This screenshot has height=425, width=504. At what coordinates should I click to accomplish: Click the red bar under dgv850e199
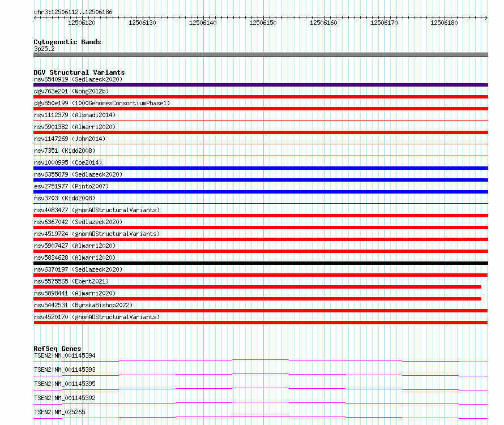click(260, 109)
